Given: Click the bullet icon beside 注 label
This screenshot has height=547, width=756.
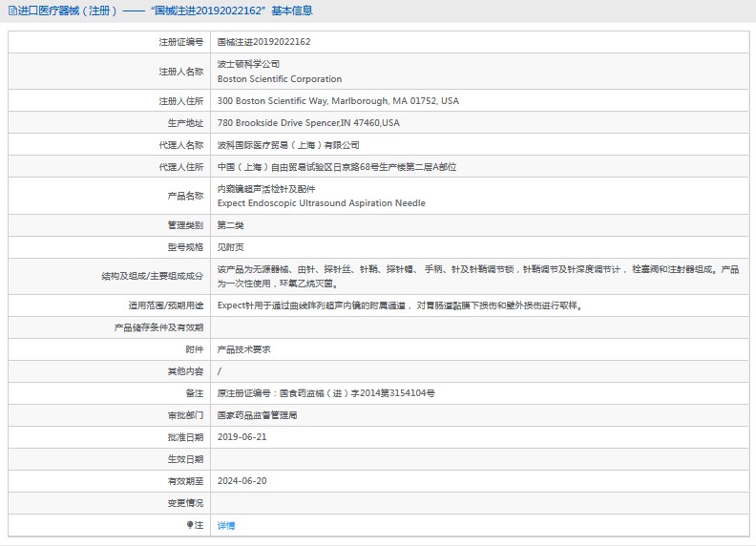Looking at the screenshot, I should (x=190, y=525).
